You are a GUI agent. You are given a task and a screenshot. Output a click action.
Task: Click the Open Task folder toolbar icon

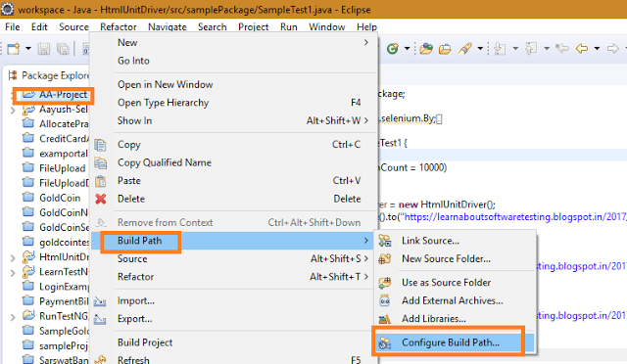click(445, 49)
